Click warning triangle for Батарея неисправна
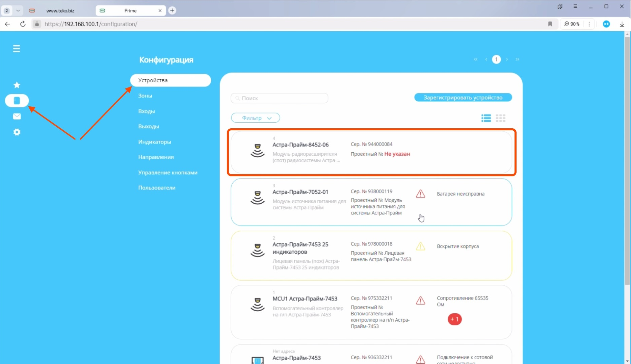The image size is (631, 364). click(x=420, y=194)
